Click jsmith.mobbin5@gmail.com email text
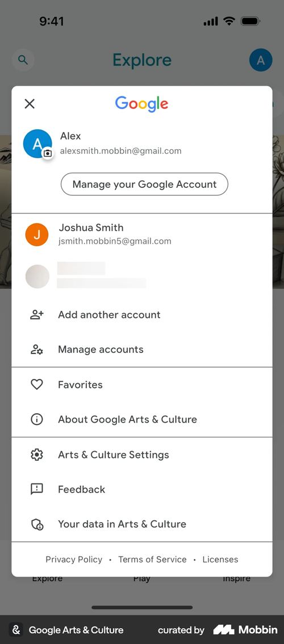 (115, 241)
